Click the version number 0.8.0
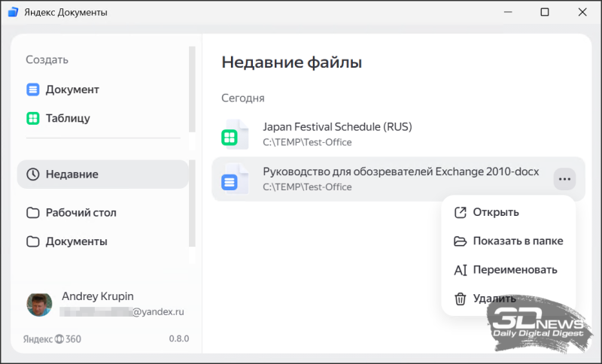Image resolution: width=602 pixels, height=364 pixels. (179, 338)
